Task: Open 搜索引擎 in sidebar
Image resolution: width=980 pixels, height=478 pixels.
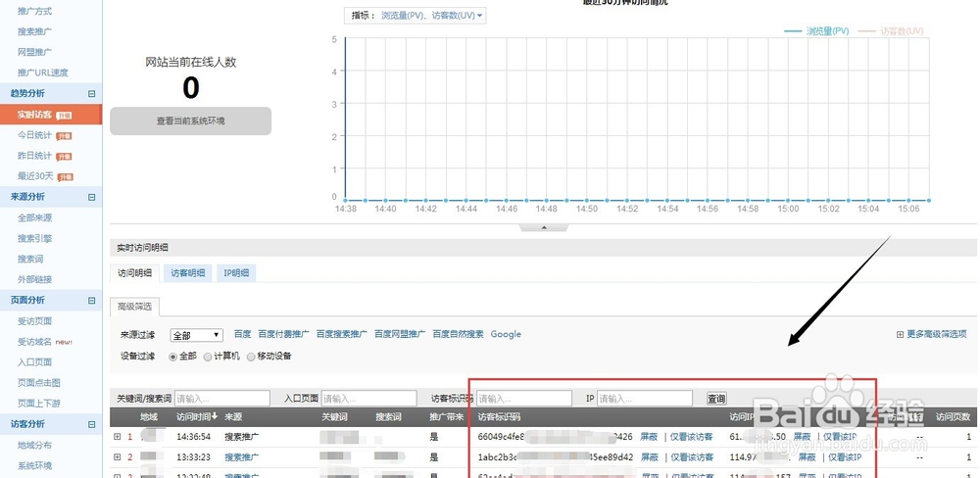Action: pos(34,238)
